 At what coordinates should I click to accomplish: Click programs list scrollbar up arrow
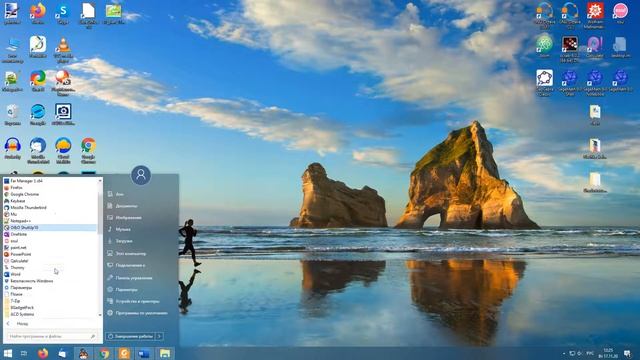click(100, 180)
